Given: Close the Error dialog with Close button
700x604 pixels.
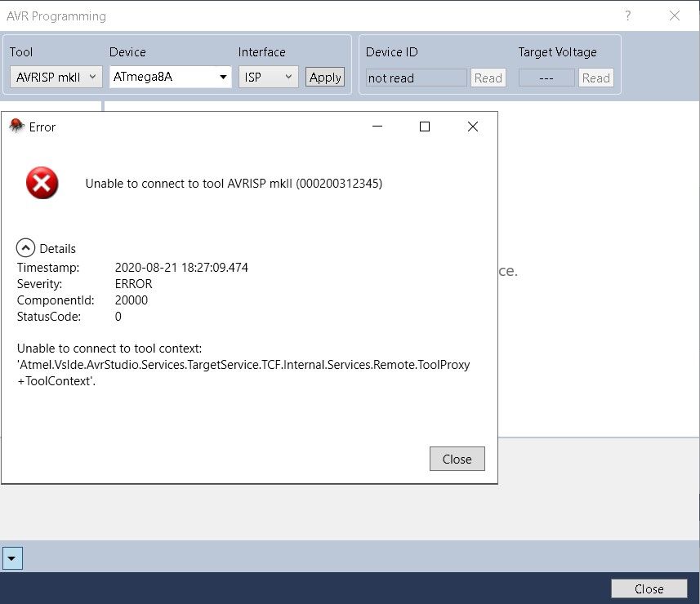Looking at the screenshot, I should [457, 459].
